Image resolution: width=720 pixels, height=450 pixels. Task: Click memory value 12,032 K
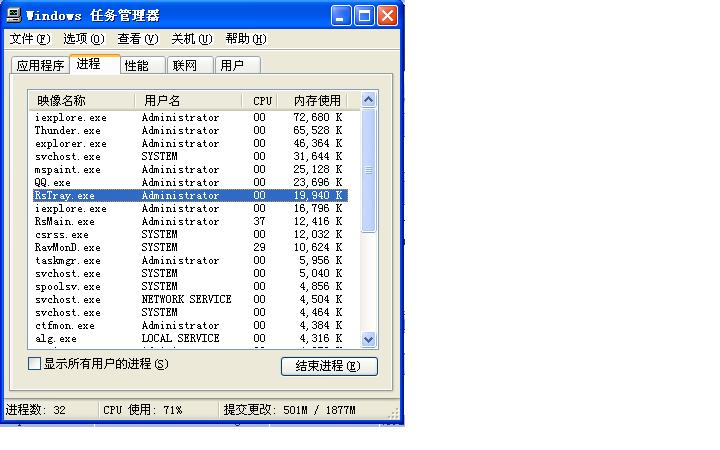pyautogui.click(x=318, y=235)
